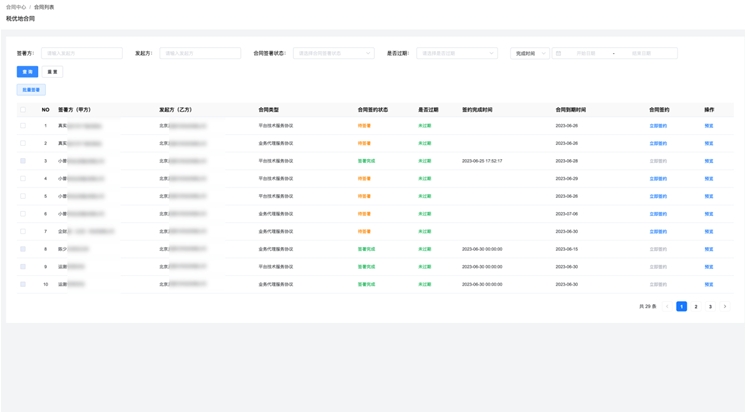This screenshot has height=413, width=746.
Task: Check the checkbox for row NO 1
Action: coord(23,126)
